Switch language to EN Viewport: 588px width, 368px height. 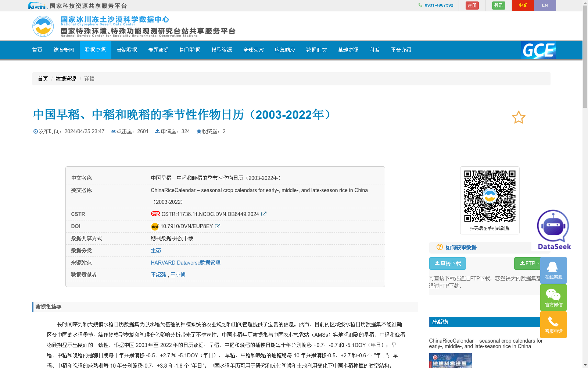tap(545, 6)
